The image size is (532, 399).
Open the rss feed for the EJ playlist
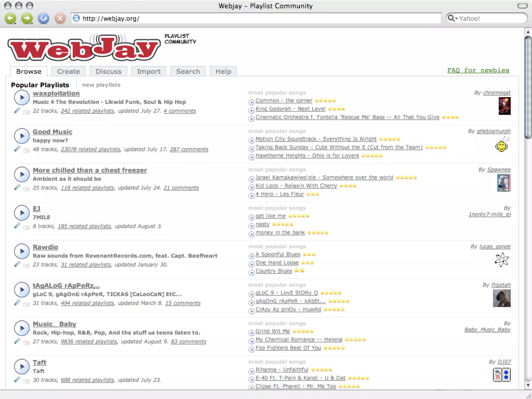pyautogui.click(x=26, y=227)
